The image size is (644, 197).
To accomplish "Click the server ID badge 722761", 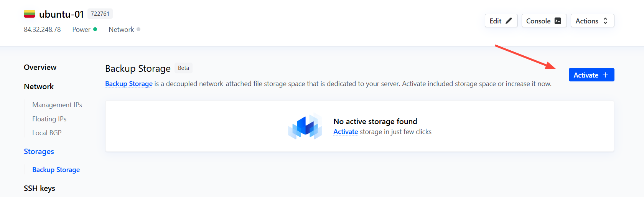I will click(100, 14).
